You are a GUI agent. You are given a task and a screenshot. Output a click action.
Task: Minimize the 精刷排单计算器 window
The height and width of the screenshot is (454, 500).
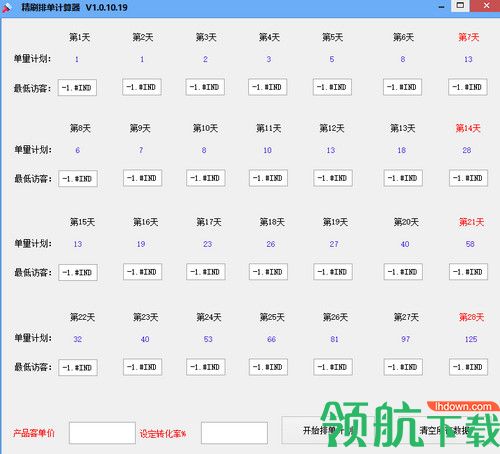[x=441, y=7]
